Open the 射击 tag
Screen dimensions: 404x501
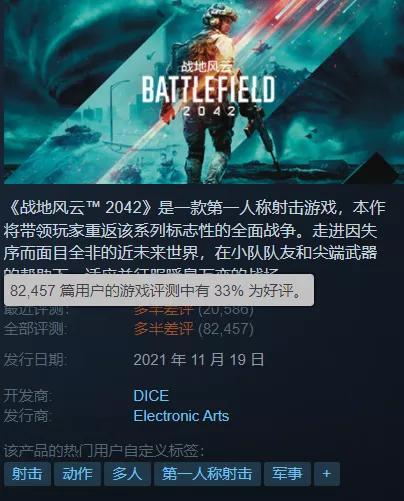(x=27, y=473)
